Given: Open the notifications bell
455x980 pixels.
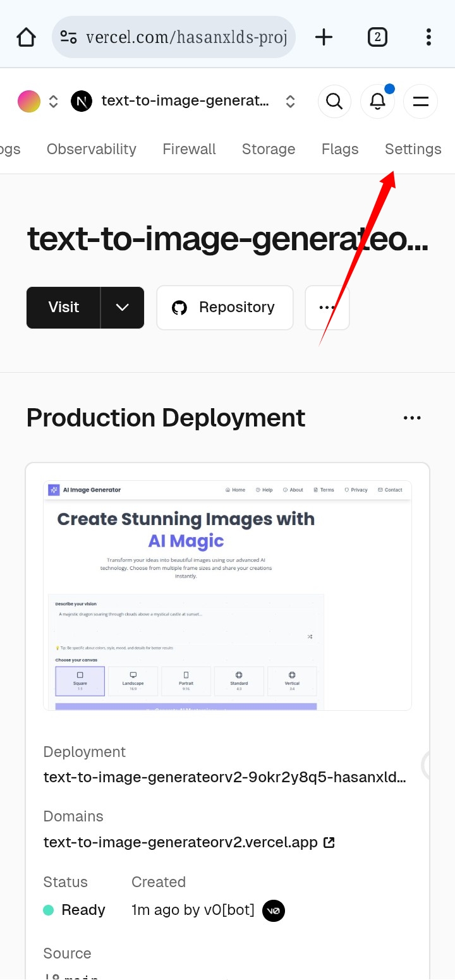Looking at the screenshot, I should coord(377,101).
